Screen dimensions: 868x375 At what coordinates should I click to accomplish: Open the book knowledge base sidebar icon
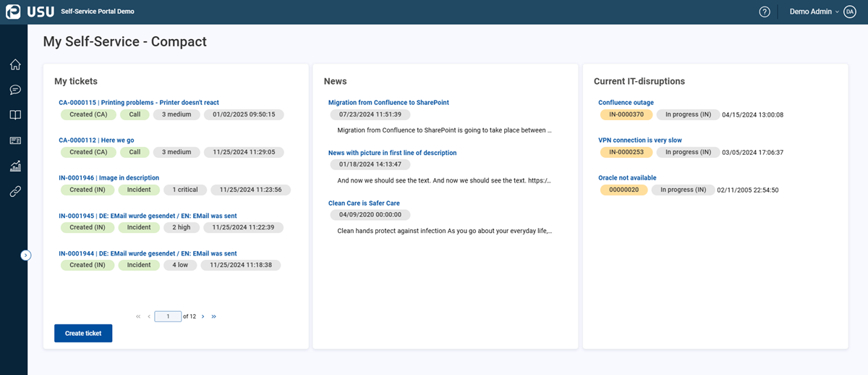point(15,115)
